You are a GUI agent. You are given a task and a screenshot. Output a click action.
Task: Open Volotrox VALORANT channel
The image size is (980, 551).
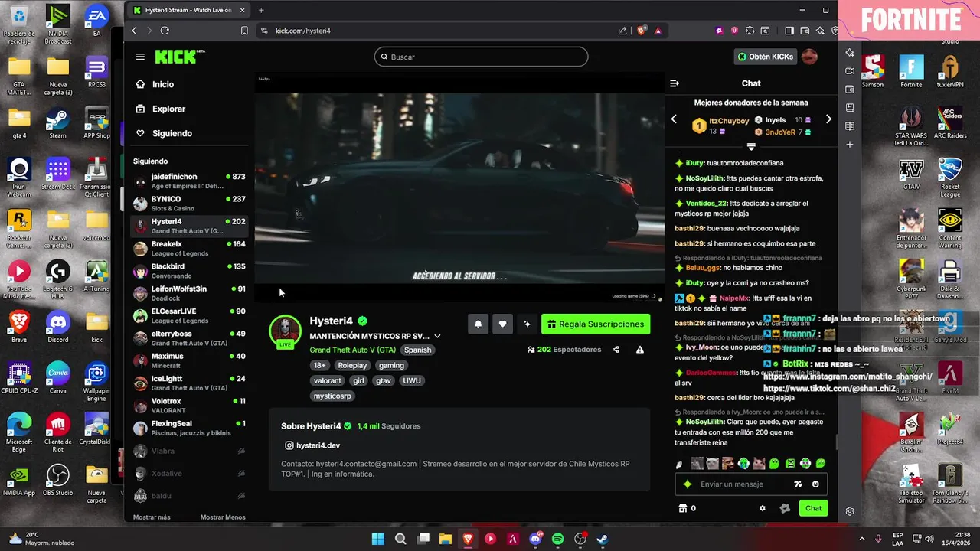click(x=189, y=406)
